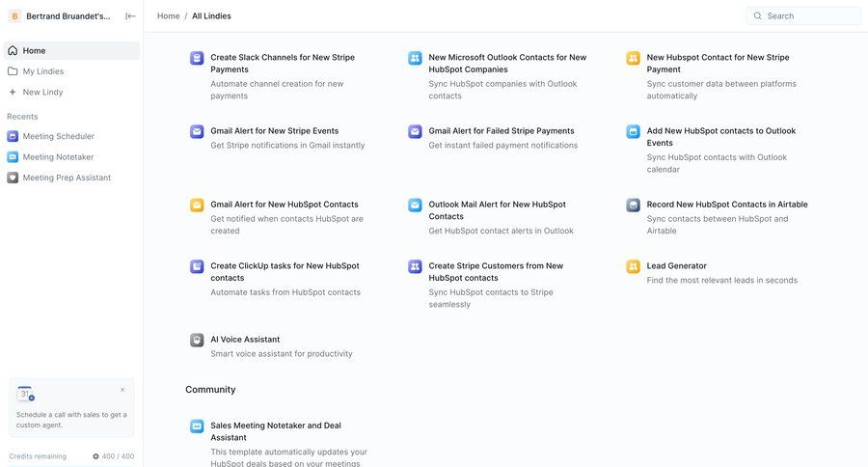
Task: Open Sales Meeting Notetaker and Deal Assistant template
Action: pos(275,431)
